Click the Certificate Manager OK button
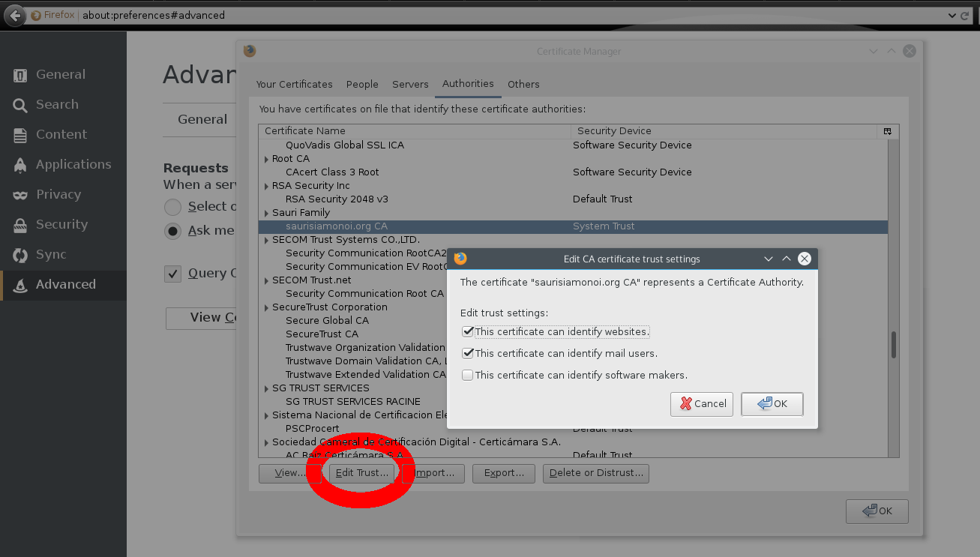The height and width of the screenshot is (557, 980). (x=877, y=511)
